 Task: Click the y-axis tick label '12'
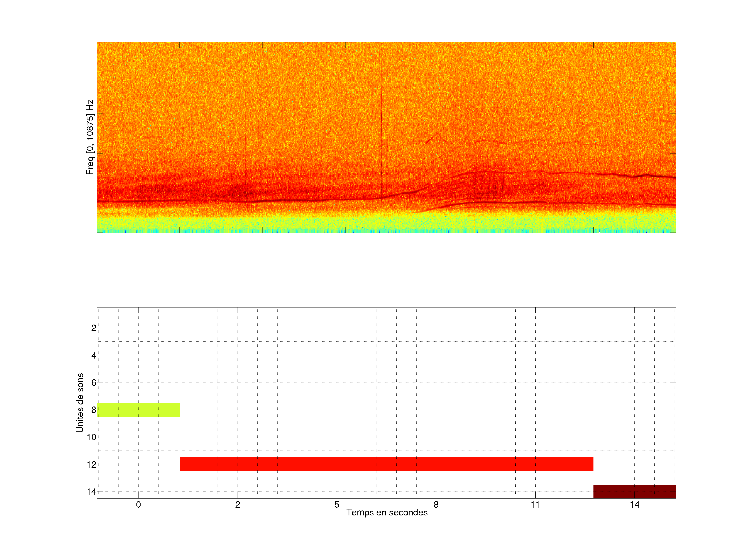[x=92, y=465]
